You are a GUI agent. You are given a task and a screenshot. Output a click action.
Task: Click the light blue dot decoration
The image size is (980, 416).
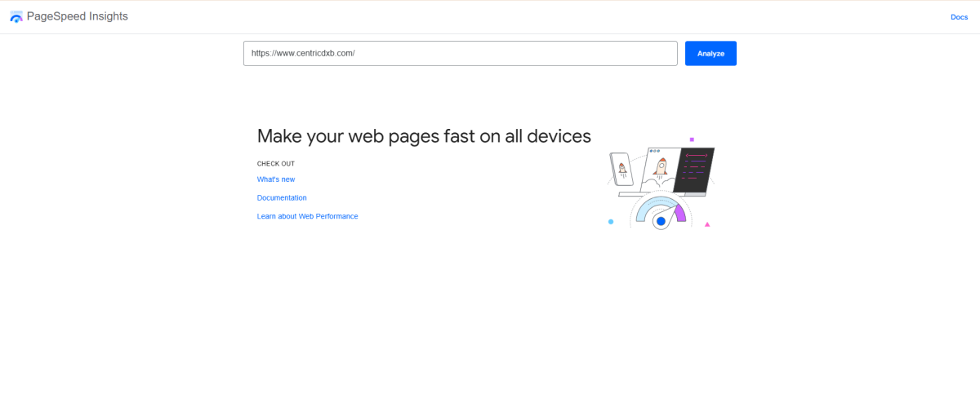pos(611,221)
